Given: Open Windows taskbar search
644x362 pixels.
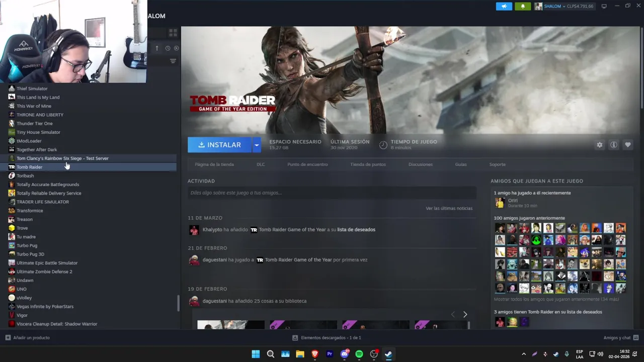Looking at the screenshot, I should pos(271,354).
